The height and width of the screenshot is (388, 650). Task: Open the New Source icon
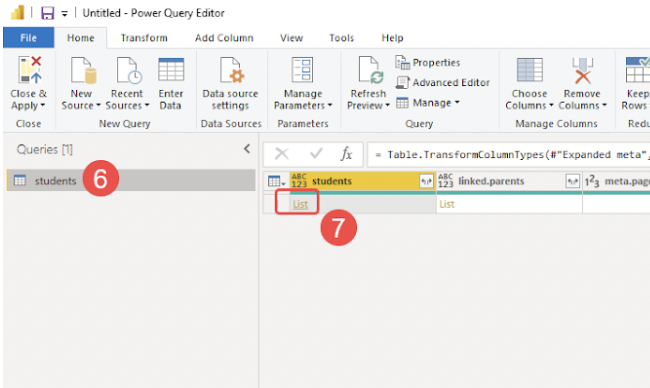coord(83,70)
